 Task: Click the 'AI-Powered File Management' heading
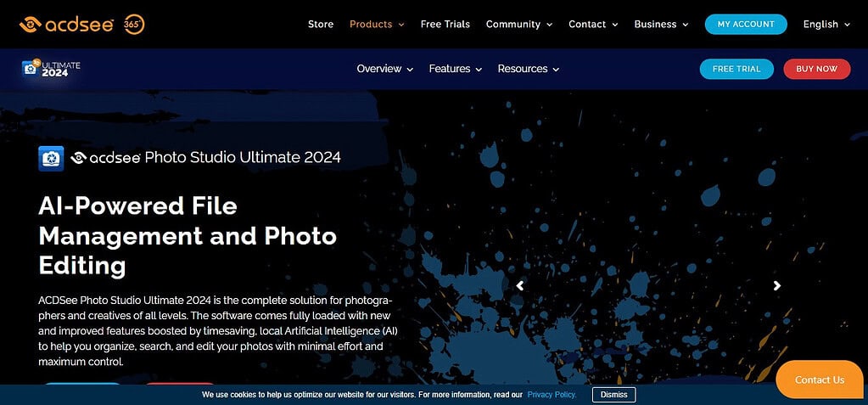tap(188, 236)
